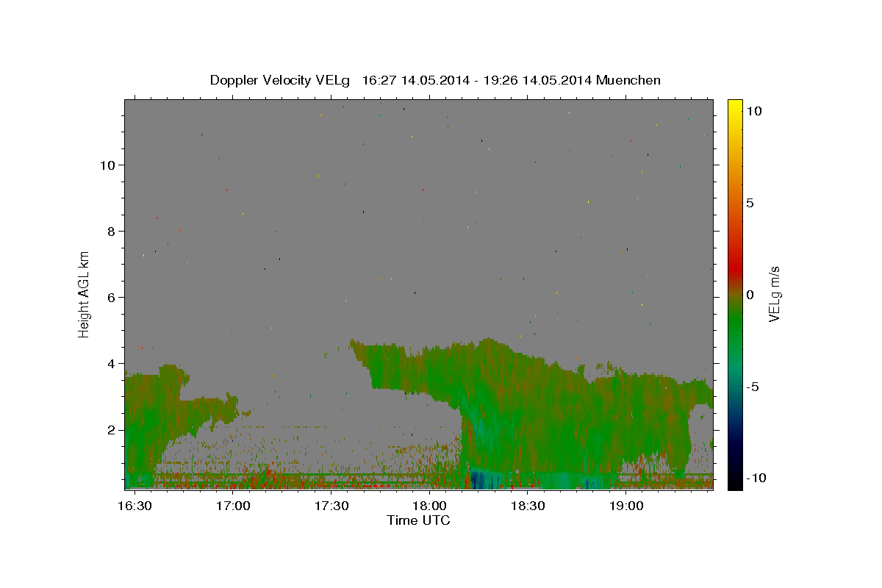This screenshot has width=882, height=588.
Task: Click the colorbar tick label -5
Action: click(x=753, y=387)
